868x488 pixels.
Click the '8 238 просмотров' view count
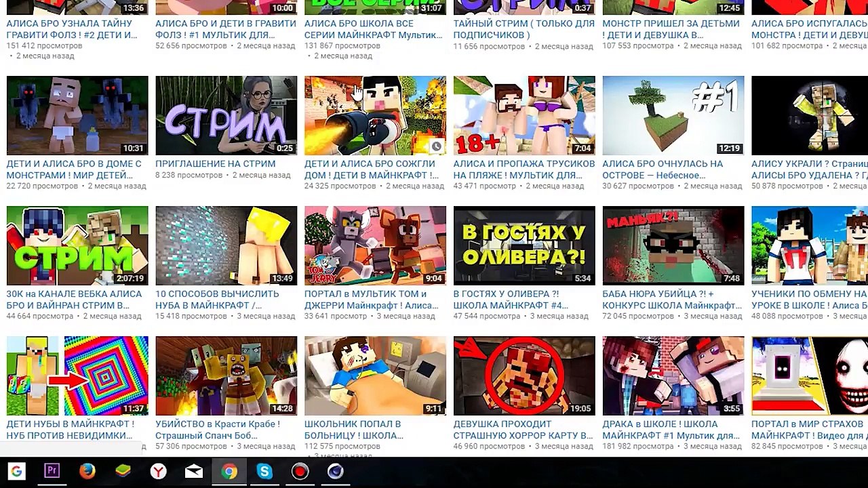tap(189, 175)
